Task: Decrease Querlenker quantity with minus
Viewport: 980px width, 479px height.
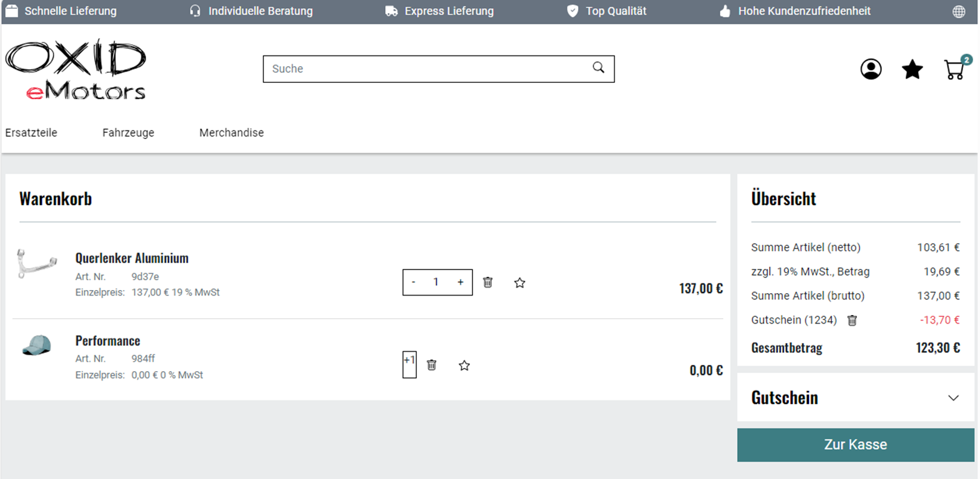Action: 413,283
